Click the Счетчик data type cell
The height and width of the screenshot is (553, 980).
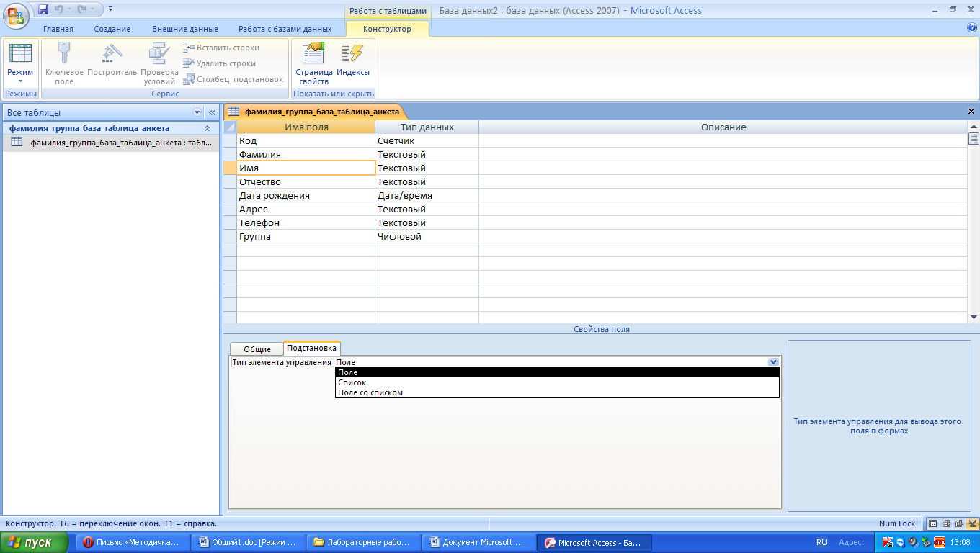(427, 141)
